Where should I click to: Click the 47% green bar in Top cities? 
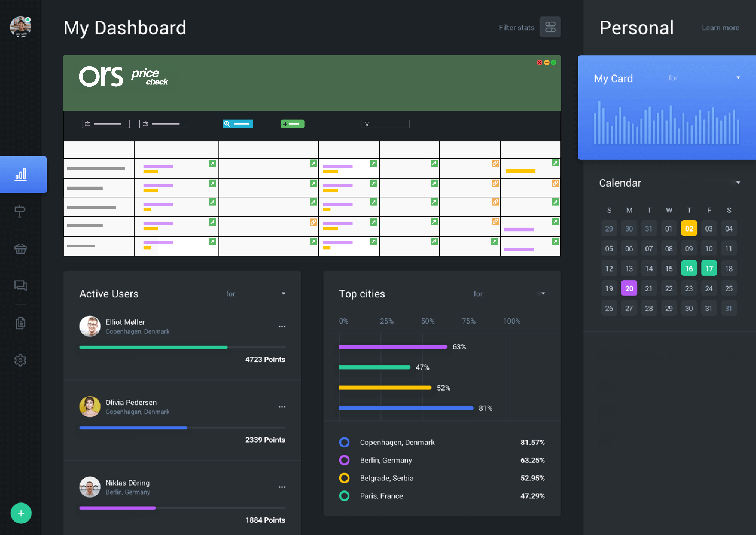pyautogui.click(x=374, y=367)
